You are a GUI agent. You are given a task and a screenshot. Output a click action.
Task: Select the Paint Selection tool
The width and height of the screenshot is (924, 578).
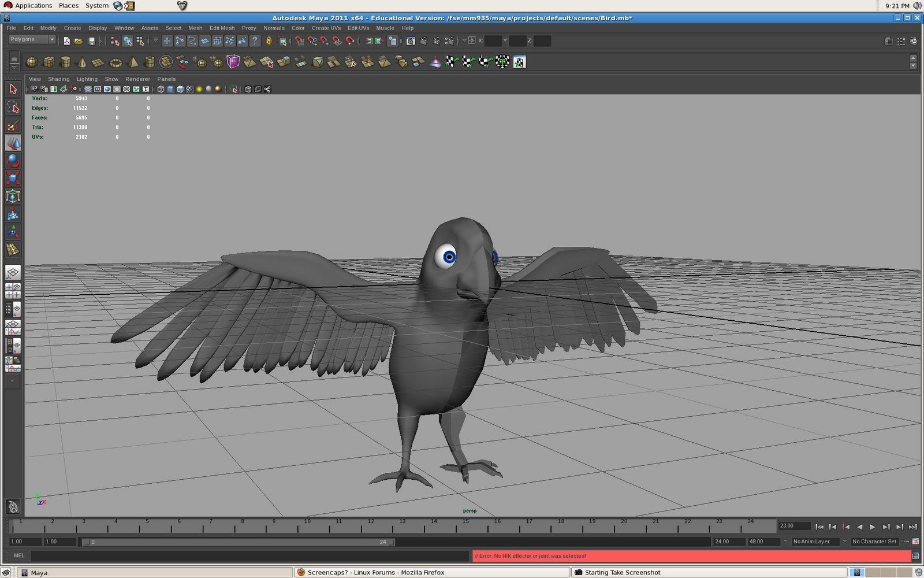13,126
